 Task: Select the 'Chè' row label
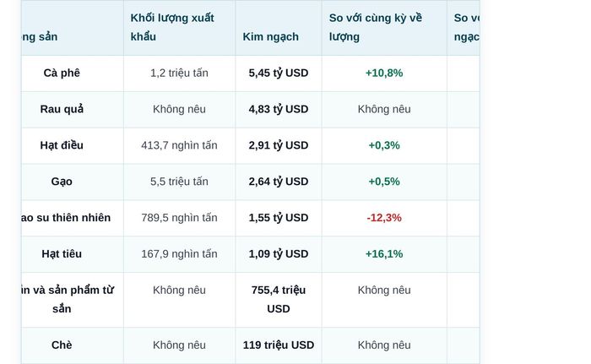click(62, 345)
